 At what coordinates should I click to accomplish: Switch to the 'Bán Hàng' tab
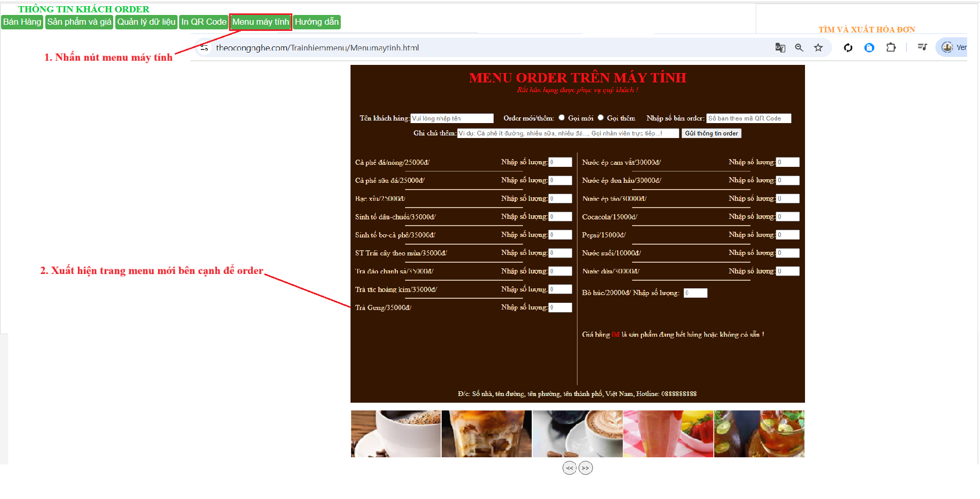click(x=22, y=22)
